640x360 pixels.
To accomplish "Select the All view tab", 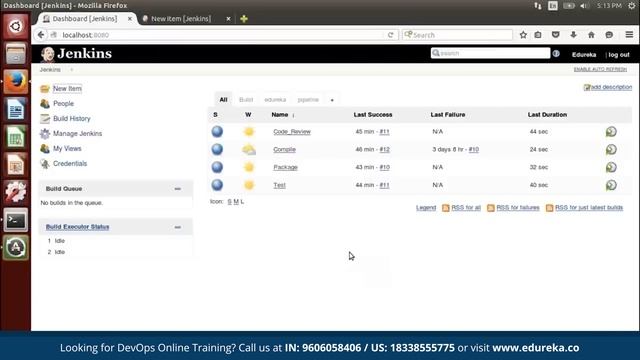I will 223,100.
